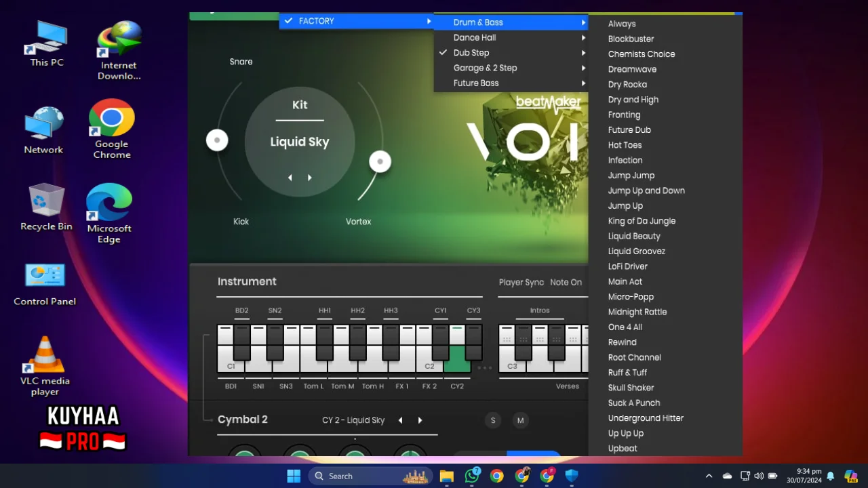Solo Cymbal 2 with the S button
Screen dimensions: 868x488
pyautogui.click(x=493, y=420)
